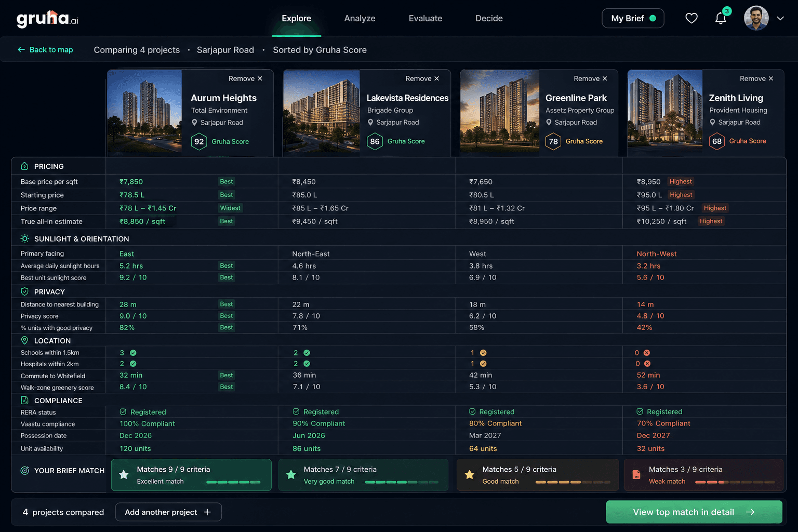The width and height of the screenshot is (798, 532).
Task: Click the Privacy shield icon
Action: (x=24, y=291)
